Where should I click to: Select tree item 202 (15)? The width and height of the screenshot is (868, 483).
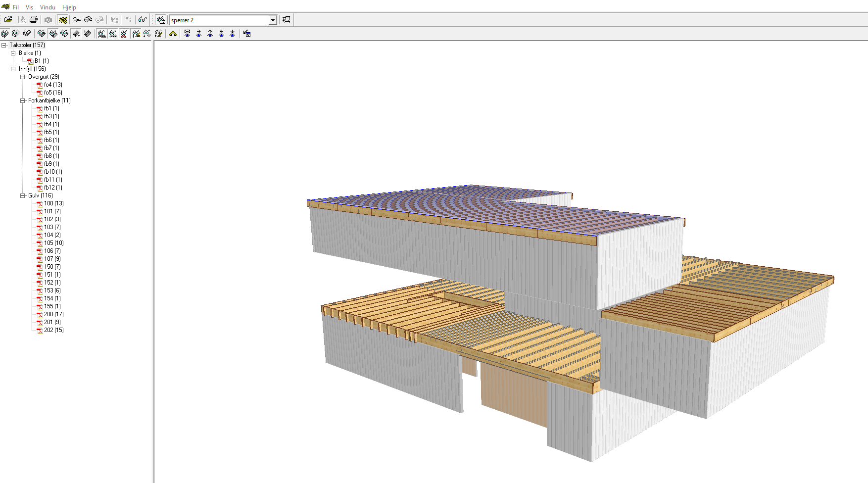point(54,330)
